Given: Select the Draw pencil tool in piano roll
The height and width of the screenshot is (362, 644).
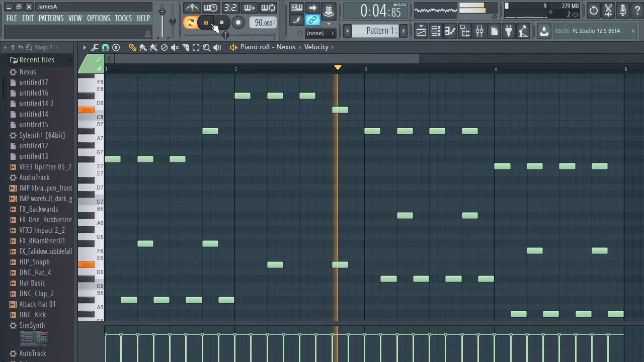Looking at the screenshot, I should pos(132,47).
